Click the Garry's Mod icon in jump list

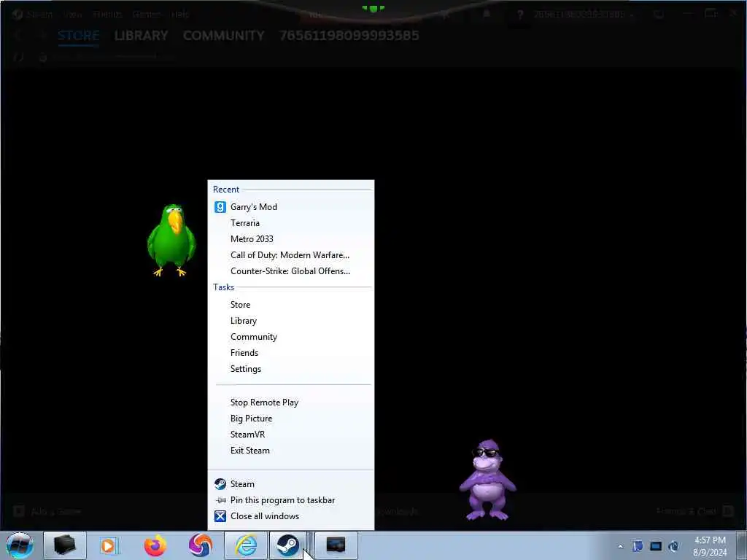220,206
